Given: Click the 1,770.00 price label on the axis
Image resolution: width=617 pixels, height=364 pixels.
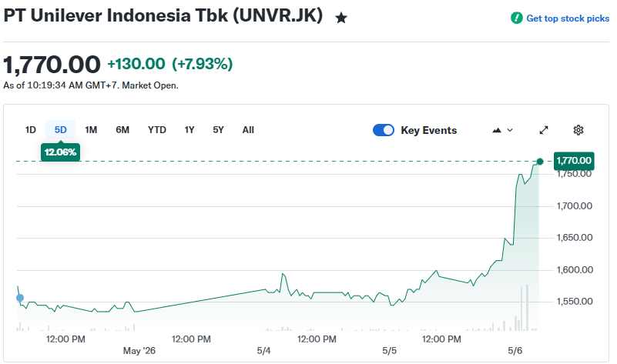Looking at the screenshot, I should pyautogui.click(x=574, y=161).
